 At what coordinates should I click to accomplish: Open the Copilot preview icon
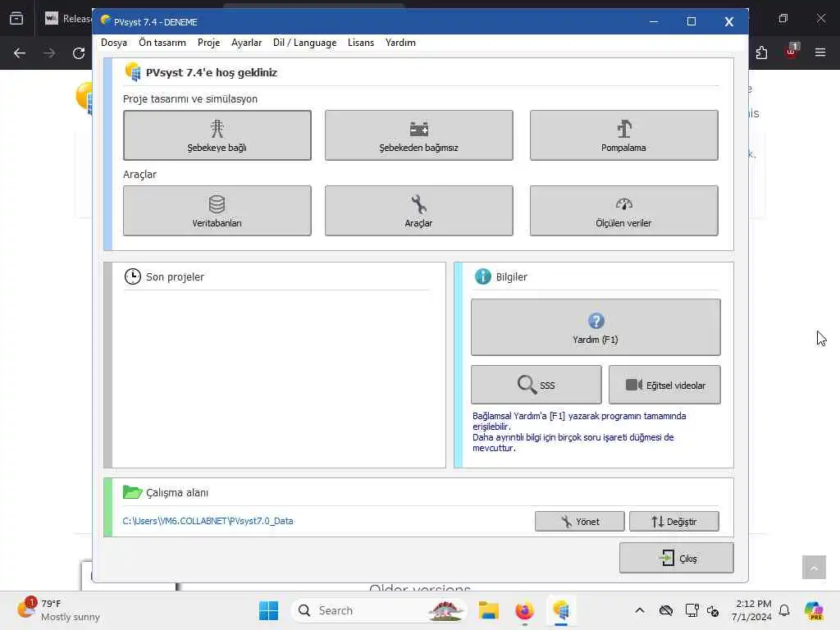click(x=814, y=610)
